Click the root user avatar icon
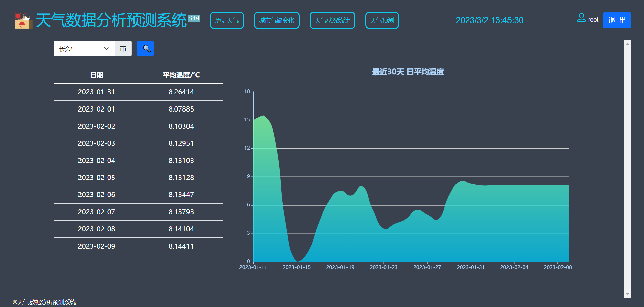The image size is (644, 307). coord(581,18)
